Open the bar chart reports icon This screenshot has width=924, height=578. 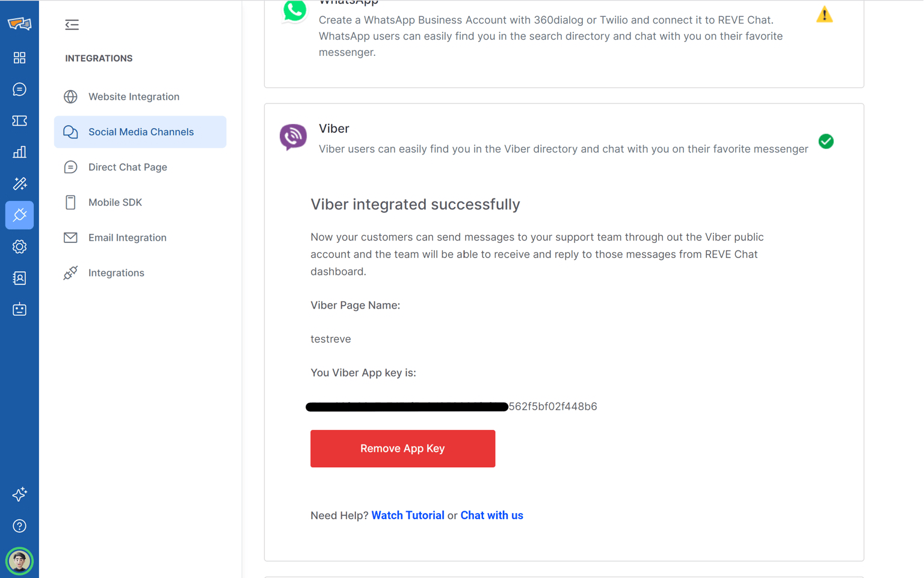click(19, 152)
